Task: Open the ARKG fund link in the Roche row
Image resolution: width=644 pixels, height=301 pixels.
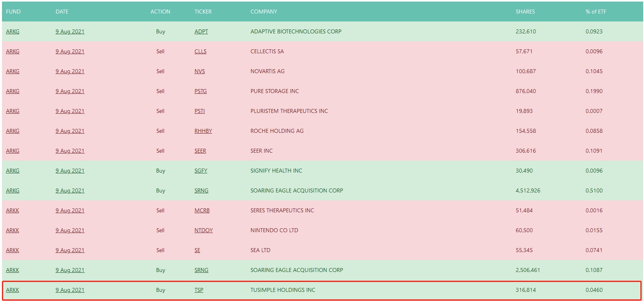Action: (13, 131)
